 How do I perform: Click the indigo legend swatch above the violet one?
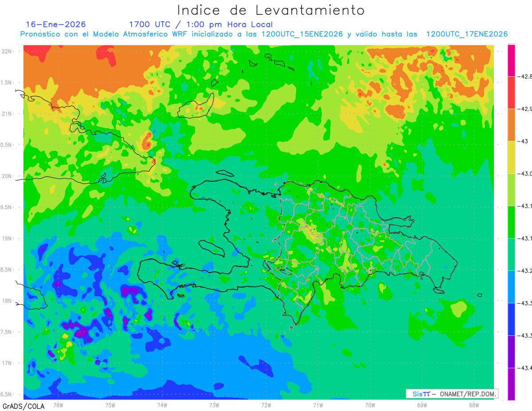pos(511,352)
